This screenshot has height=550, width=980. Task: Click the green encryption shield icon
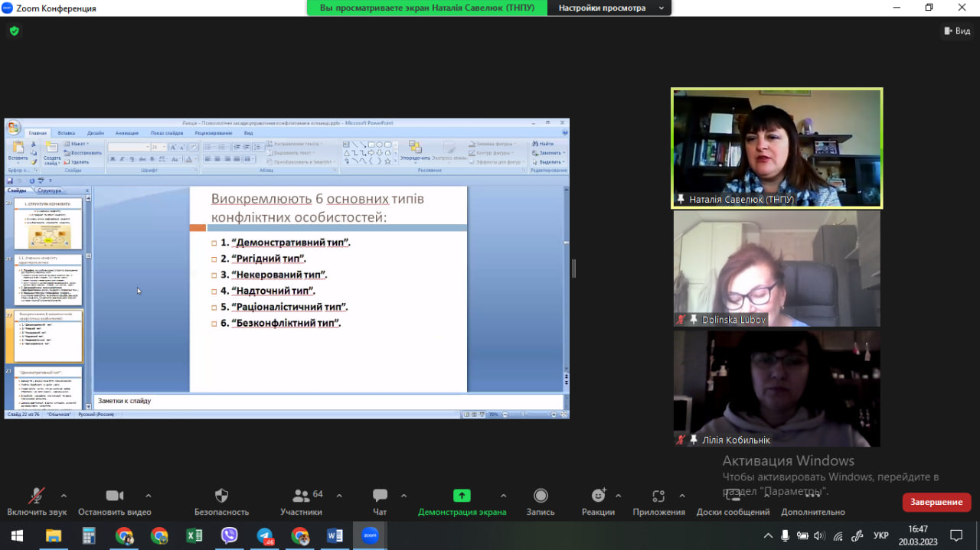(14, 31)
